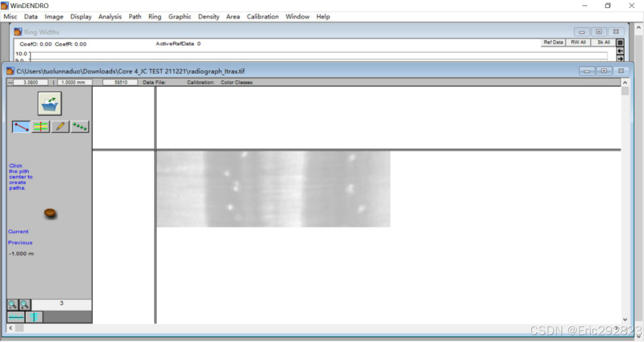Click the ActiveRefData 0 text
This screenshot has width=644, height=342.
point(178,43)
